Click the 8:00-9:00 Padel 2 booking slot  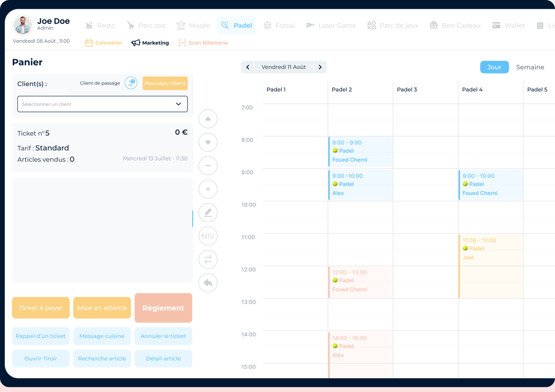pos(360,151)
